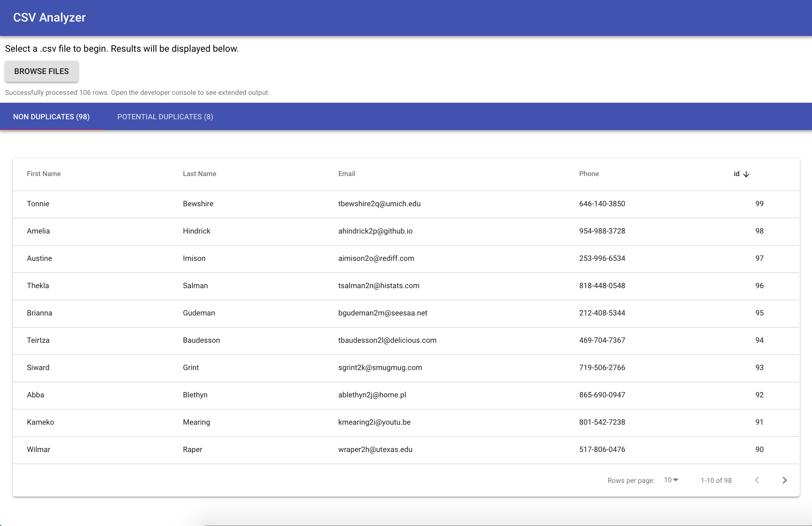Click the id column sort arrow icon

746,174
